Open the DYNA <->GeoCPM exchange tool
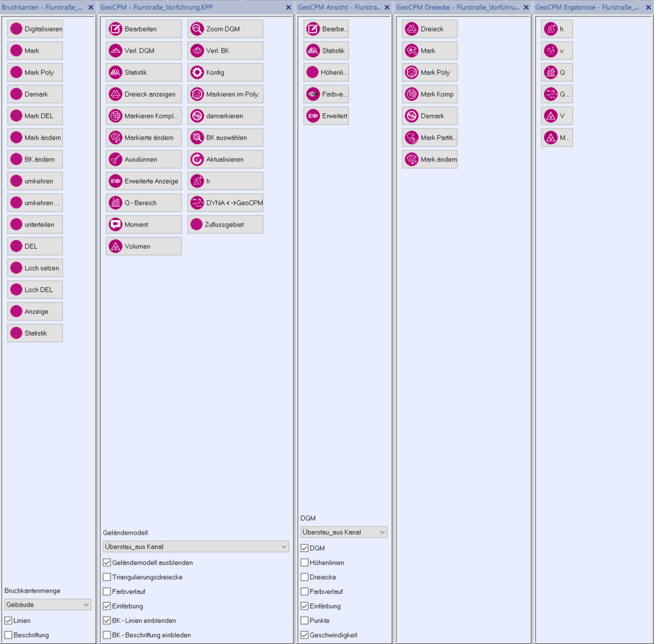This screenshot has width=654, height=644. pyautogui.click(x=225, y=203)
